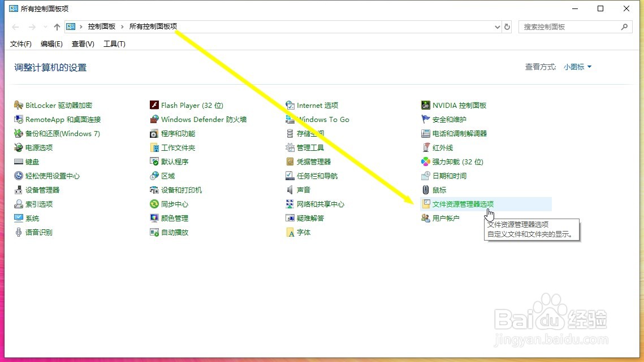Click the control panel icon in address bar
The height and width of the screenshot is (362, 644).
[71, 27]
